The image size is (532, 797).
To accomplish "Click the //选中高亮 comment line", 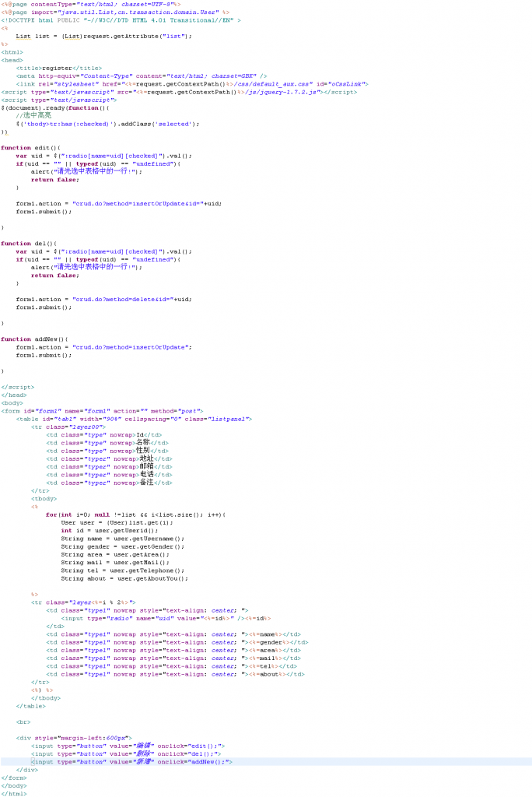I will click(x=33, y=115).
